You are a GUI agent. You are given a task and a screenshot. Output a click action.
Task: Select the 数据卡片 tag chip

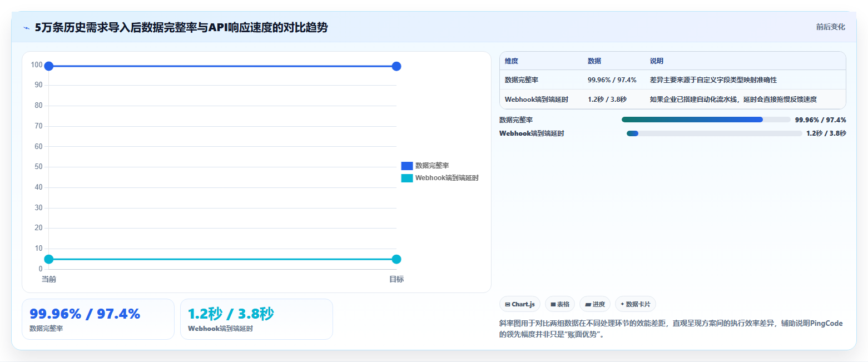coord(636,304)
